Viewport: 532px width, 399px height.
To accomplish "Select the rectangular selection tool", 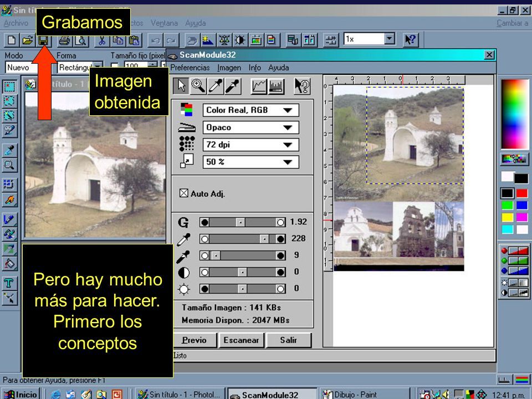I will [9, 87].
